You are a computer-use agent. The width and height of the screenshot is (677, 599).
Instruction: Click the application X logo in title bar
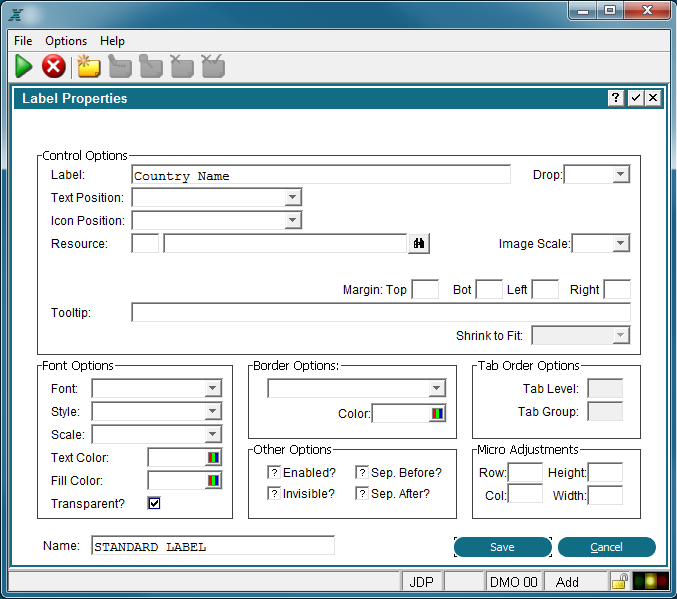point(16,15)
